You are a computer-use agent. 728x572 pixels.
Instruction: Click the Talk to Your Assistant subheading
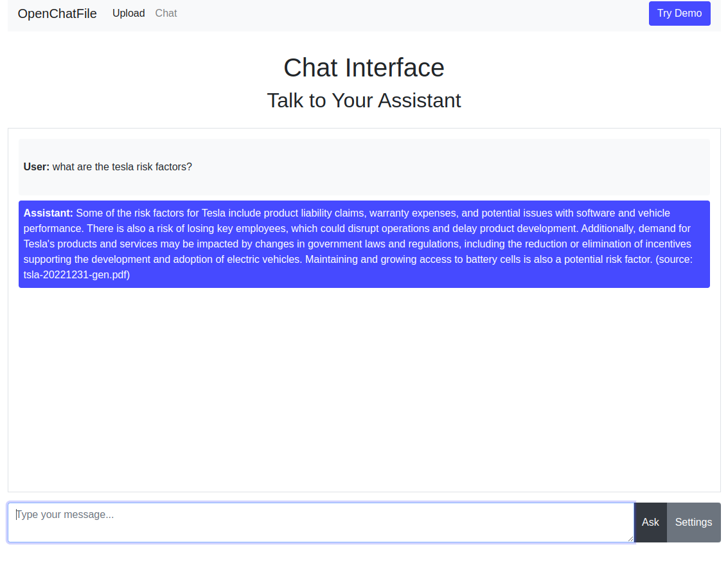(x=364, y=101)
